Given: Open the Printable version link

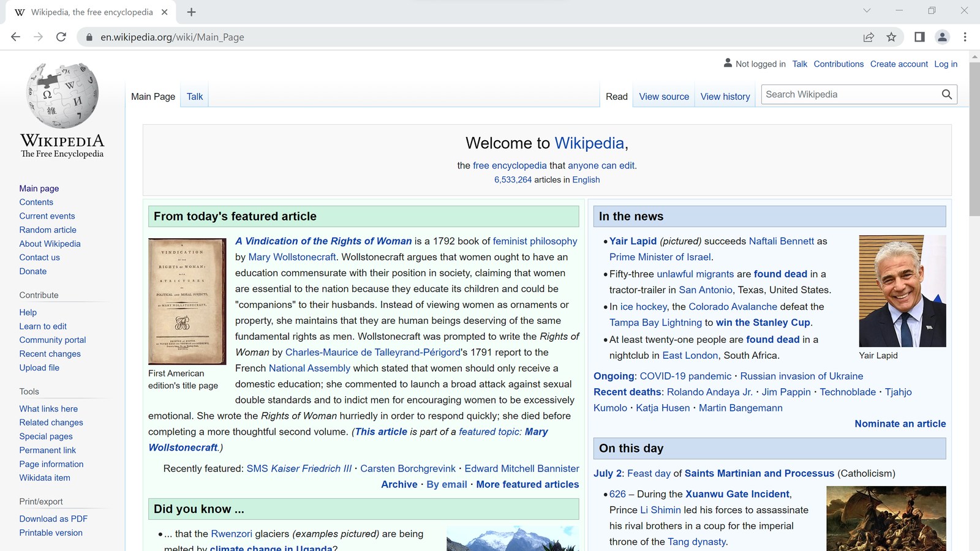Looking at the screenshot, I should [x=51, y=533].
